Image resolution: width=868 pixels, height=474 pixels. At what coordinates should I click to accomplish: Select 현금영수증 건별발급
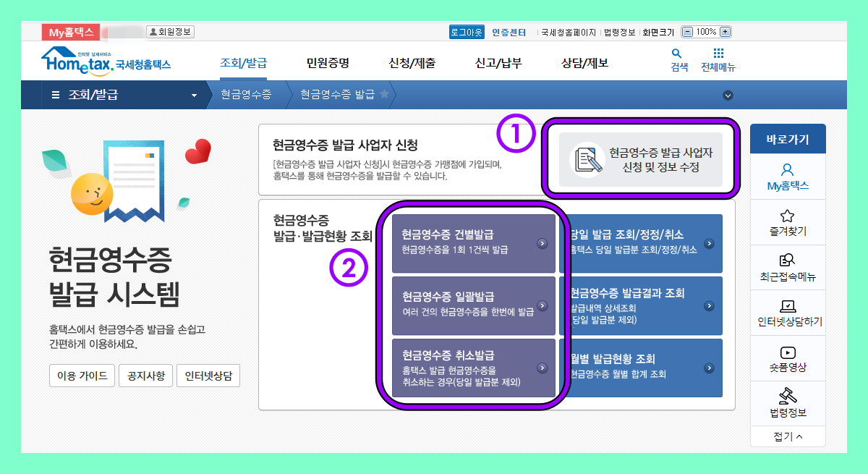[x=473, y=243]
